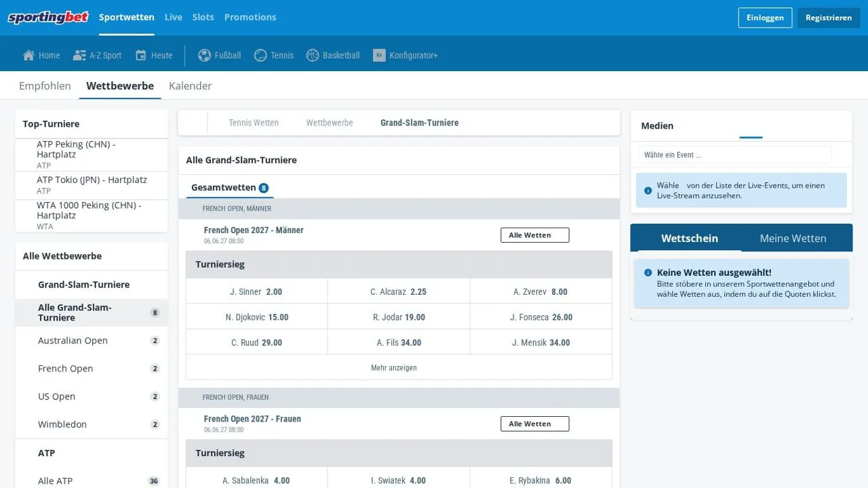
Task: Expand 'Mehr anzeigen' for men's odds
Action: [x=394, y=368]
